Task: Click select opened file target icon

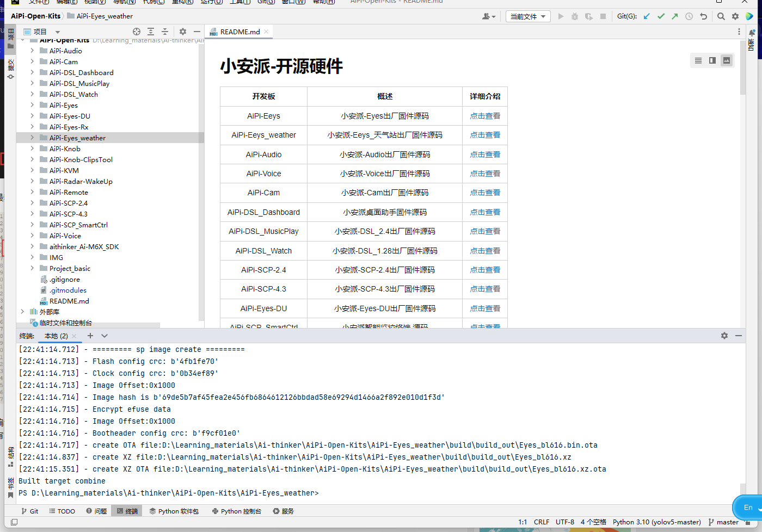Action: point(137,32)
